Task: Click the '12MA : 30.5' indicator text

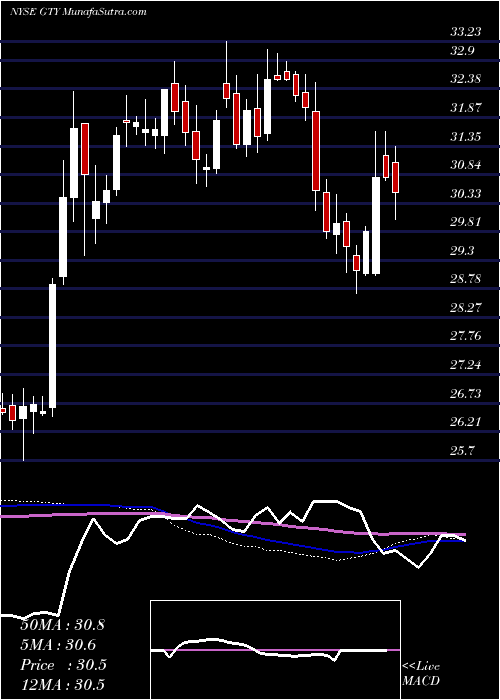Action: [62, 685]
